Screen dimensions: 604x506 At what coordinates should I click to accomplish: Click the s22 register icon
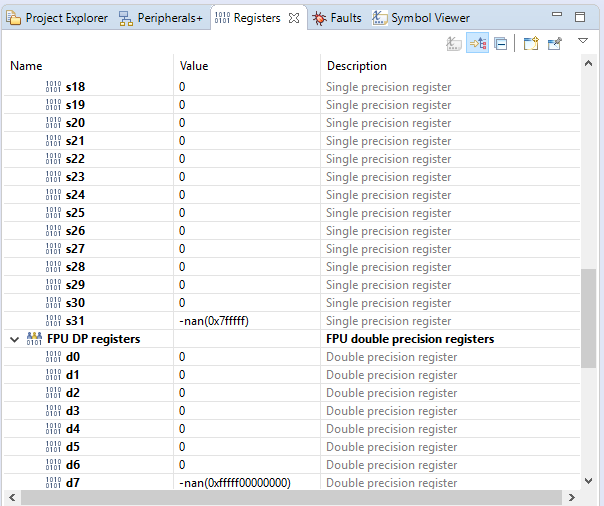[53, 159]
